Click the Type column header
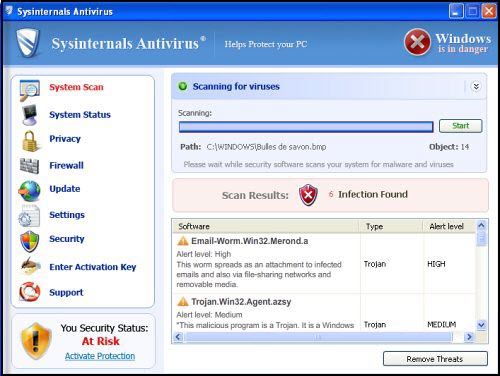 coord(391,226)
